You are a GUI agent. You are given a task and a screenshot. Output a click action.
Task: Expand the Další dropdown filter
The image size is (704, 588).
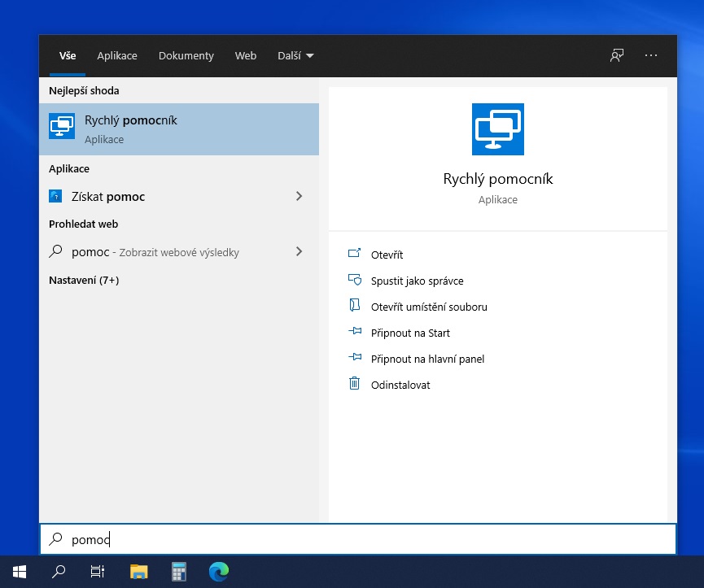tap(295, 55)
